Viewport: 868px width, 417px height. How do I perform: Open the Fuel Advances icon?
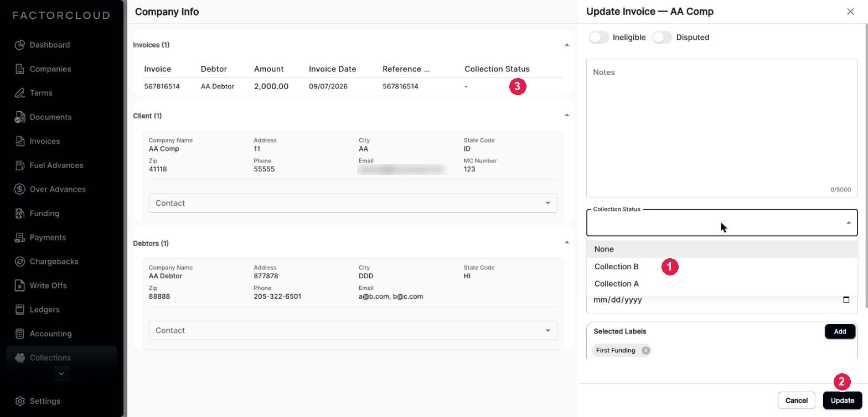[x=20, y=165]
